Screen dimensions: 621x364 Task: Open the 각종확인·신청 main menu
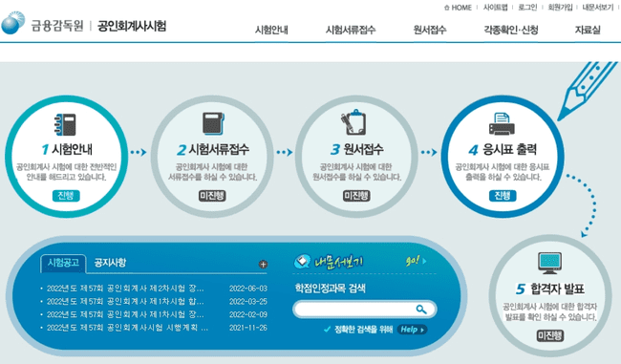coord(511,30)
